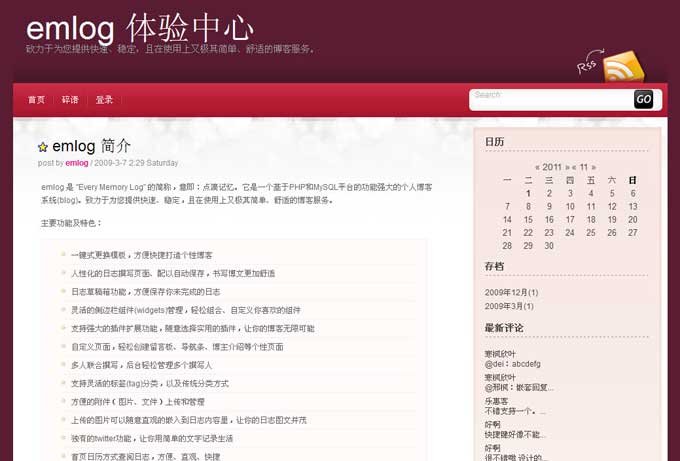Click the 存档 sidebar heading
Screen dimensions: 680x461
pyautogui.click(x=494, y=266)
